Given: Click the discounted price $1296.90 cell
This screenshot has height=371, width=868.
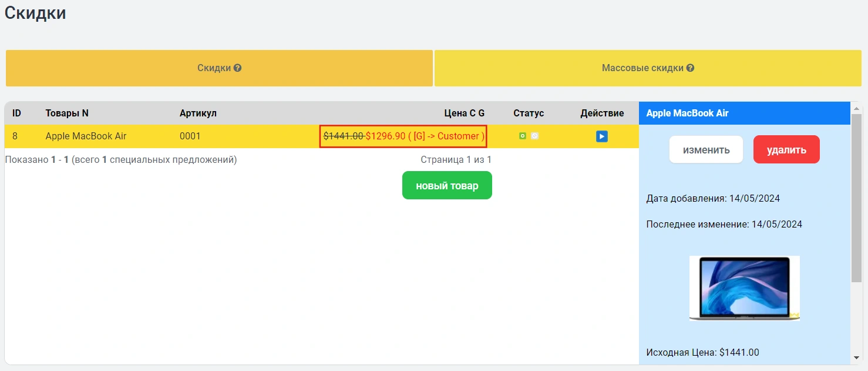Looking at the screenshot, I should click(385, 136).
